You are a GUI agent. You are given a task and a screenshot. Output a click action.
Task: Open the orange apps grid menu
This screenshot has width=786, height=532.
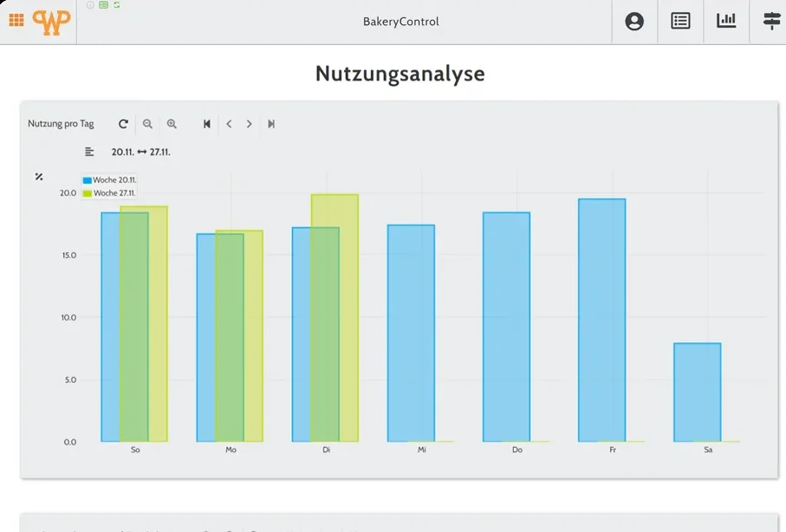click(x=16, y=20)
